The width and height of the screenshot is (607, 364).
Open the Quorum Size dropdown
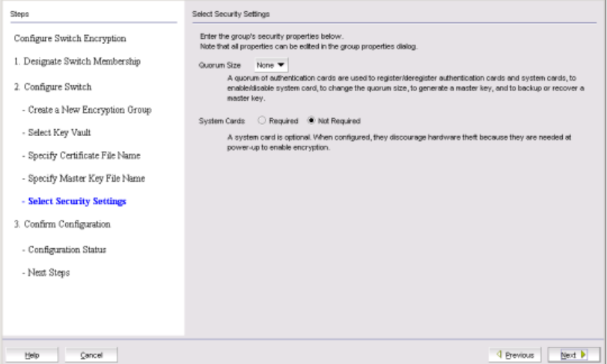271,65
